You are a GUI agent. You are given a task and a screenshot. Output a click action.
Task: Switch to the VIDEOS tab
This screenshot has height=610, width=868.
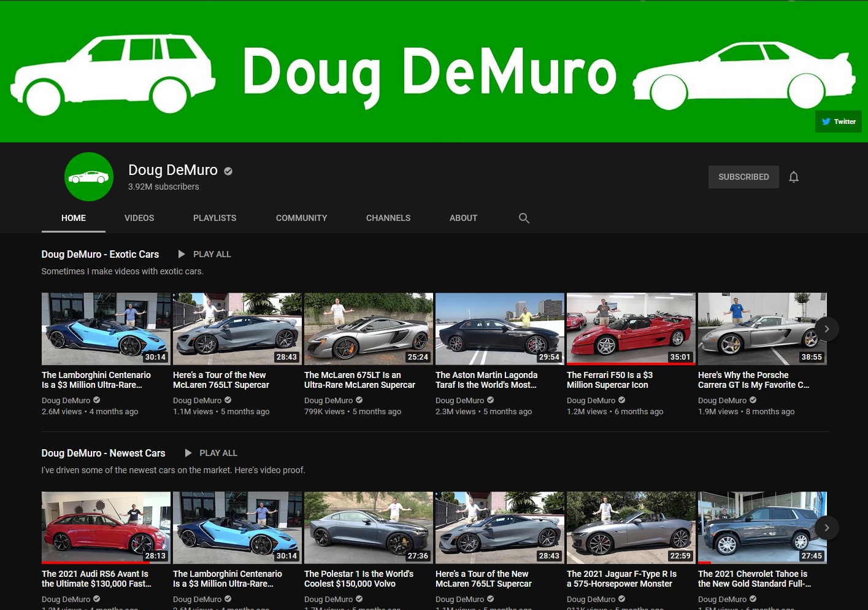(x=139, y=218)
